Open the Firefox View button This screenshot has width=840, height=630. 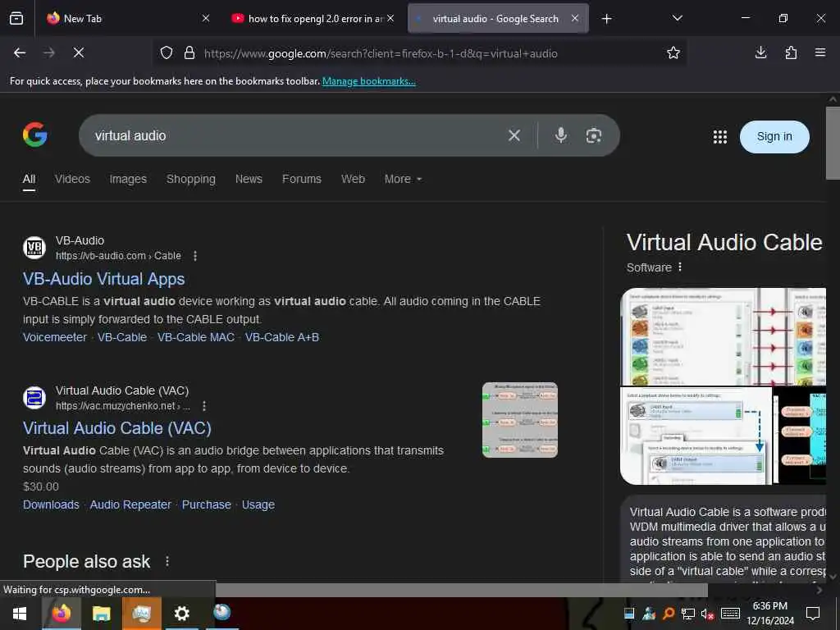[16, 18]
